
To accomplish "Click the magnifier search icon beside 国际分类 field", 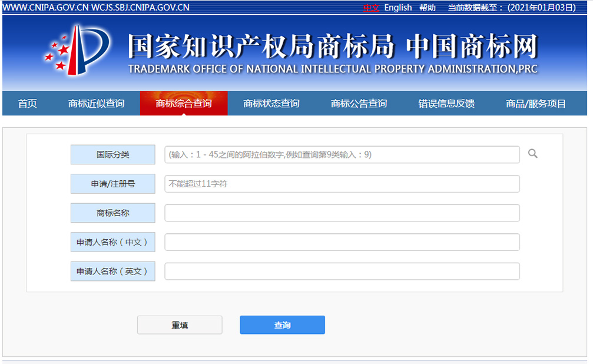I will [x=533, y=154].
